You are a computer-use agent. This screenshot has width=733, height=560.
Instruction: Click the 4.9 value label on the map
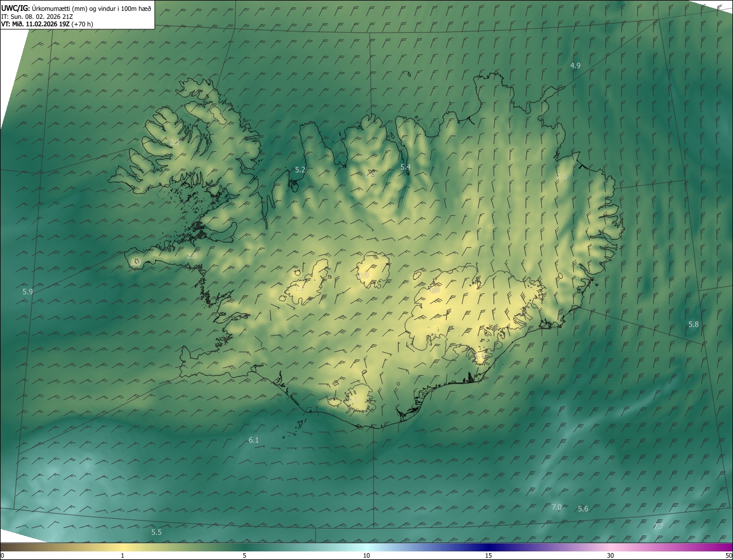576,66
